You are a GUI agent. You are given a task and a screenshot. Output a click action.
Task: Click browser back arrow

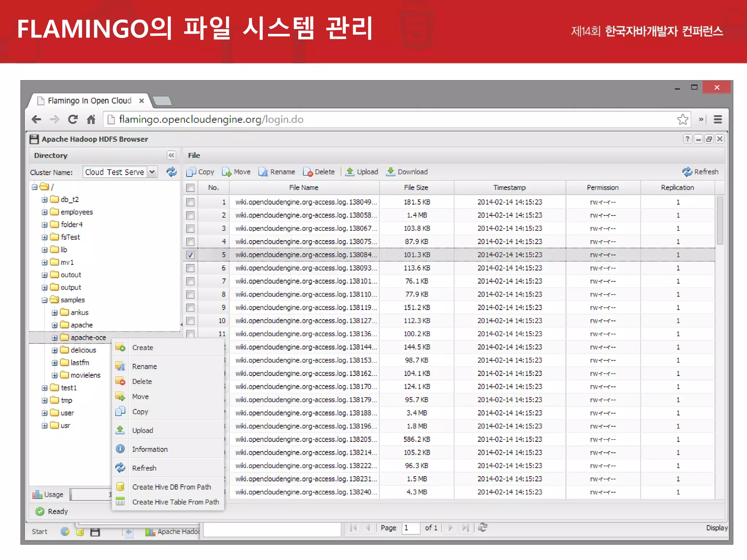tap(36, 119)
